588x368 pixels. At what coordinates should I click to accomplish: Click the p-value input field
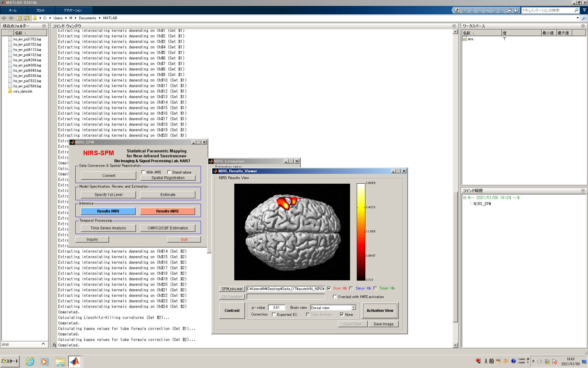(x=277, y=308)
